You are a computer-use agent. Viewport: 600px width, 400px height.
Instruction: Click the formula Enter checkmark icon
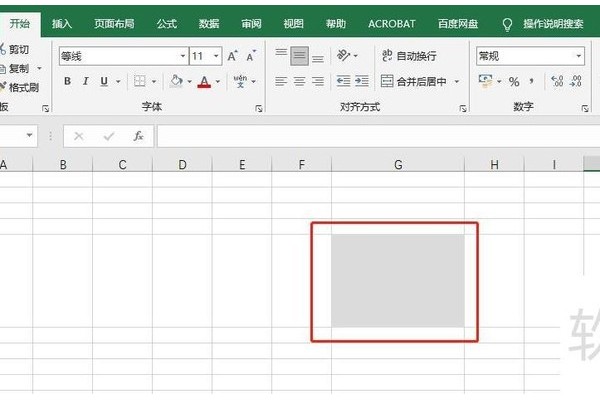(x=109, y=136)
